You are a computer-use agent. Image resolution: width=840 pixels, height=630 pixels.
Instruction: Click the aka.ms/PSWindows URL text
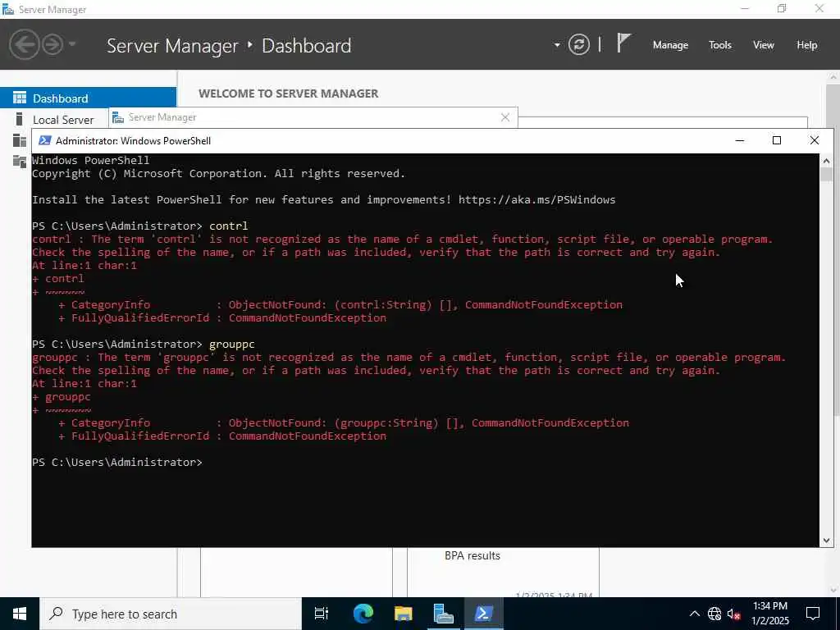tap(536, 200)
